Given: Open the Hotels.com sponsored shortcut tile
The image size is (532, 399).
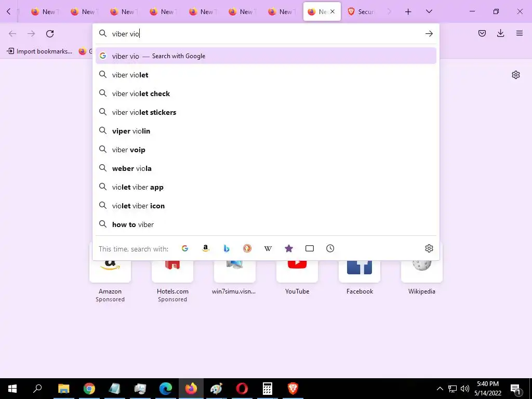Looking at the screenshot, I should click(172, 272).
